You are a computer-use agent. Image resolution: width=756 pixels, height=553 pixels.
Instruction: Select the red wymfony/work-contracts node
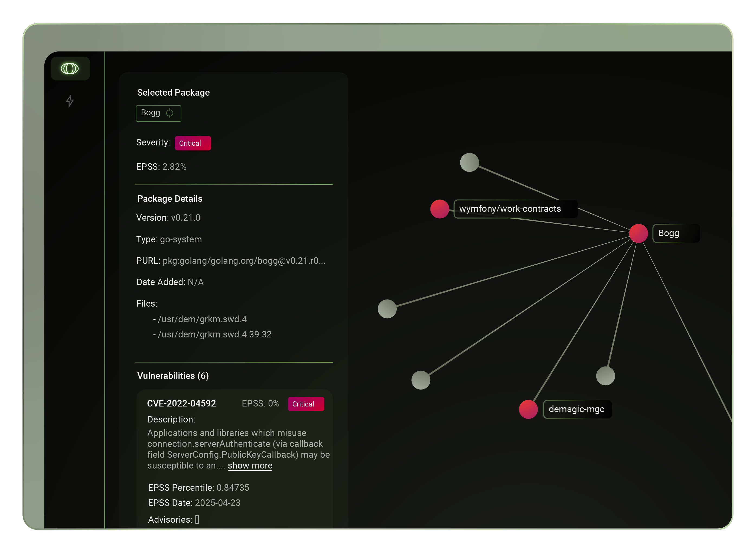[439, 209]
